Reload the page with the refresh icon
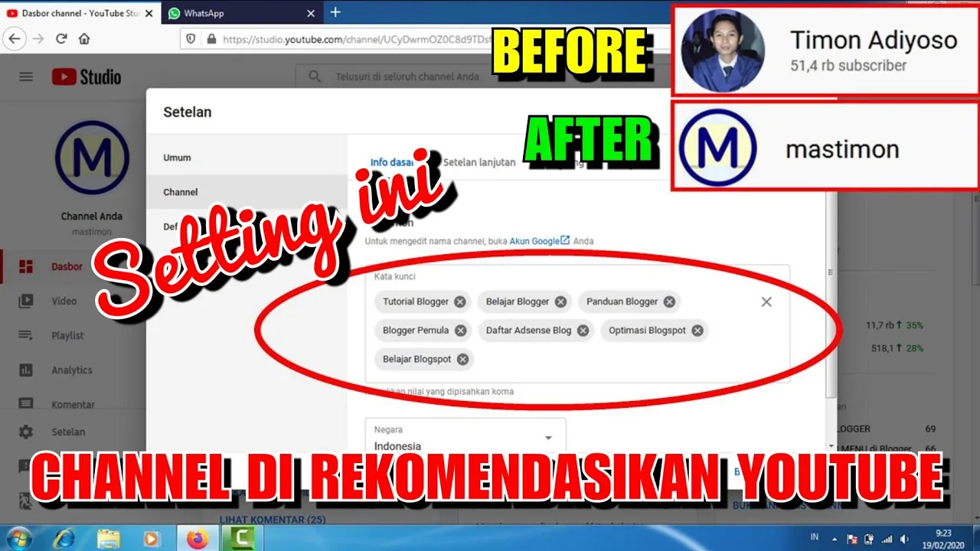The width and height of the screenshot is (980, 551). click(61, 38)
